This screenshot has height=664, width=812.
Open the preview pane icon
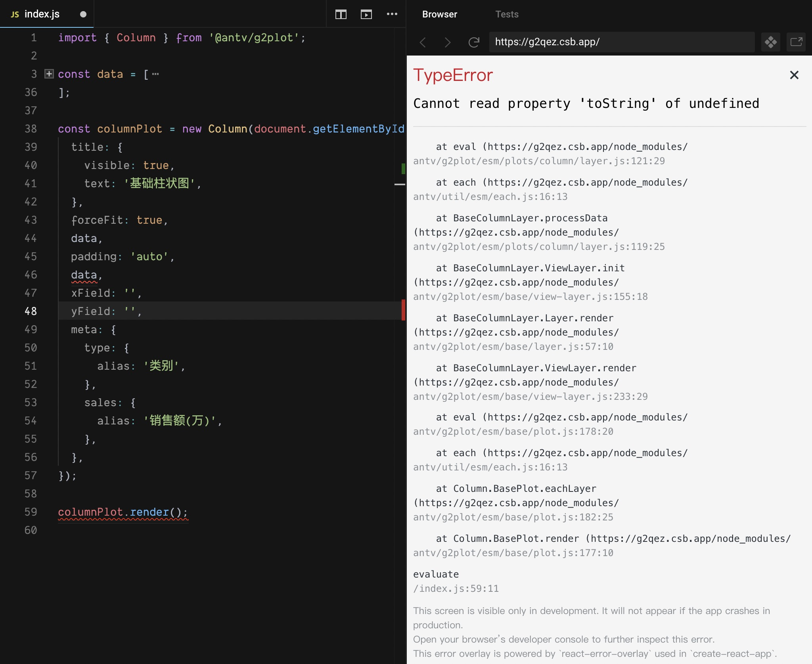pos(366,14)
